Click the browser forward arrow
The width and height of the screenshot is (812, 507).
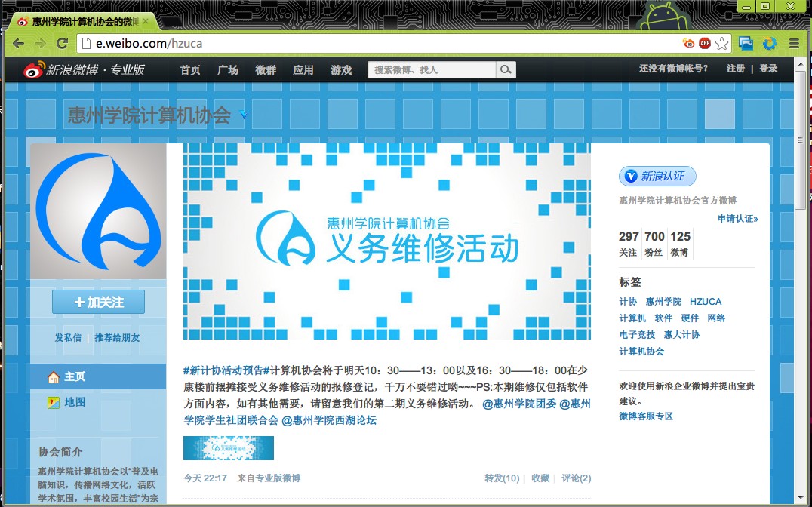coord(41,44)
